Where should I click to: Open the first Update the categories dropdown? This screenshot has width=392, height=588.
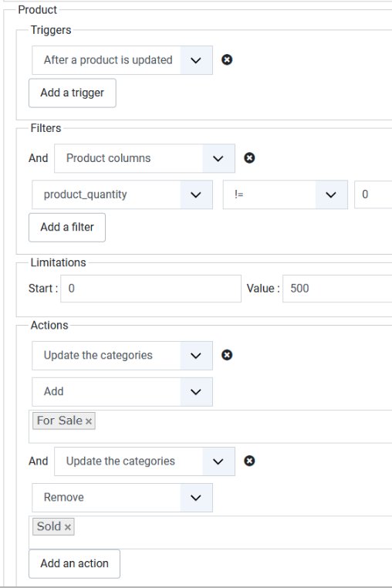[122, 356]
